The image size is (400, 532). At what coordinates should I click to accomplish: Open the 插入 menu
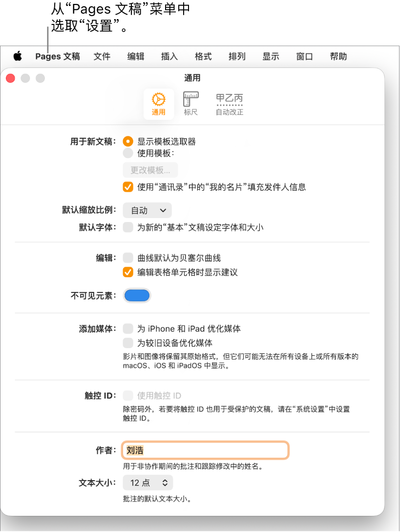pos(169,56)
